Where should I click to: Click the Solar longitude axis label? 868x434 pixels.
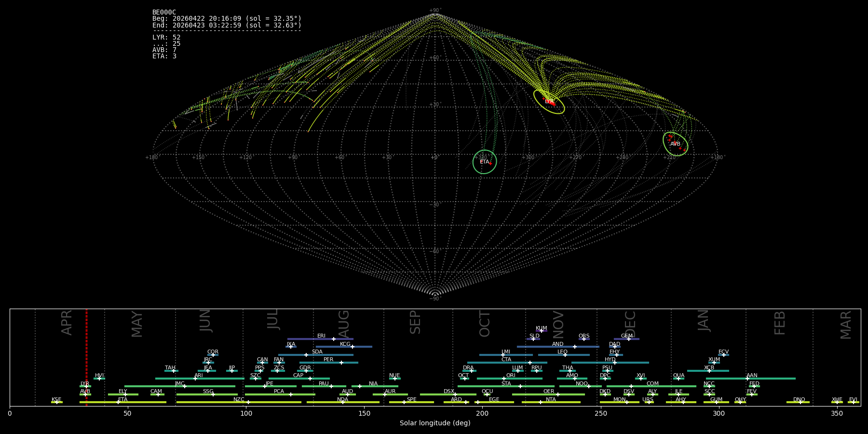pos(435,423)
